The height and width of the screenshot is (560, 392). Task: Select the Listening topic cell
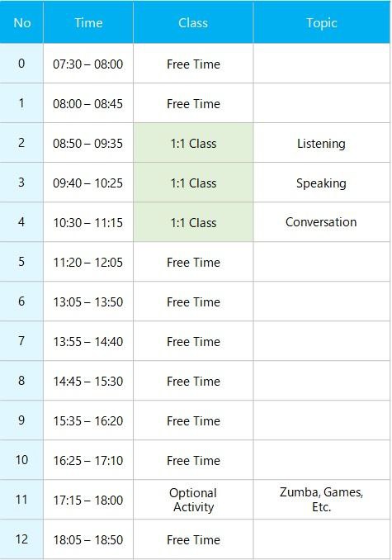coord(321,143)
